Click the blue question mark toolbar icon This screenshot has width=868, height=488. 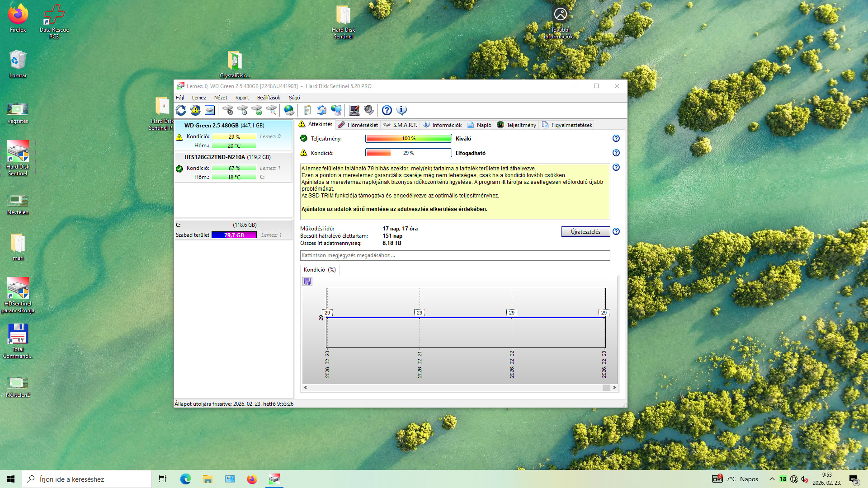[x=387, y=110]
